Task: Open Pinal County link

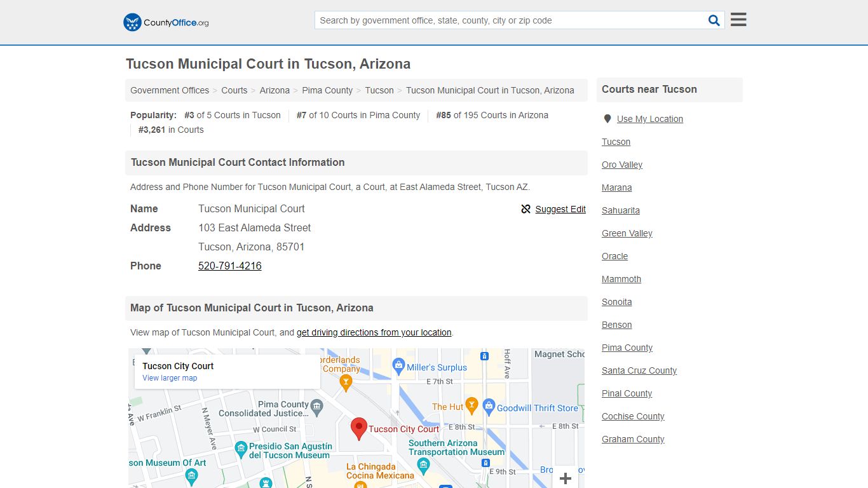Action: (x=627, y=393)
